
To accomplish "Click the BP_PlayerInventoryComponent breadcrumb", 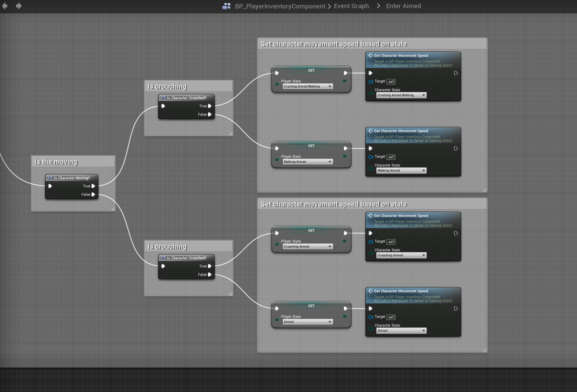I will point(280,6).
